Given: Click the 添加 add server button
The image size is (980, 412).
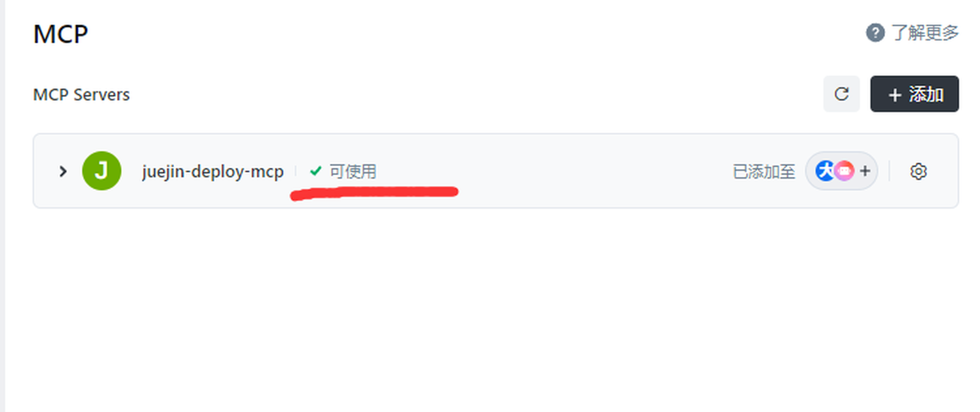Looking at the screenshot, I should coord(914,94).
